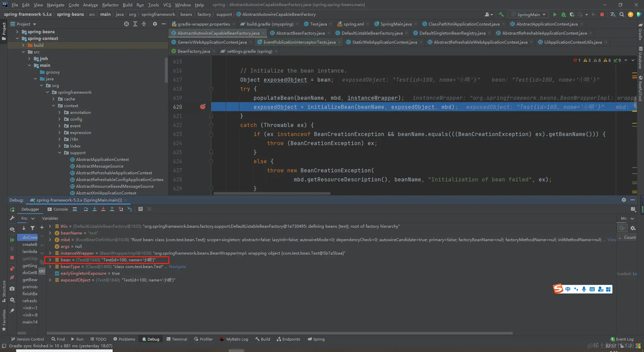The width and height of the screenshot is (644, 352).
Task: Open Problems tool window button
Action: click(124, 339)
